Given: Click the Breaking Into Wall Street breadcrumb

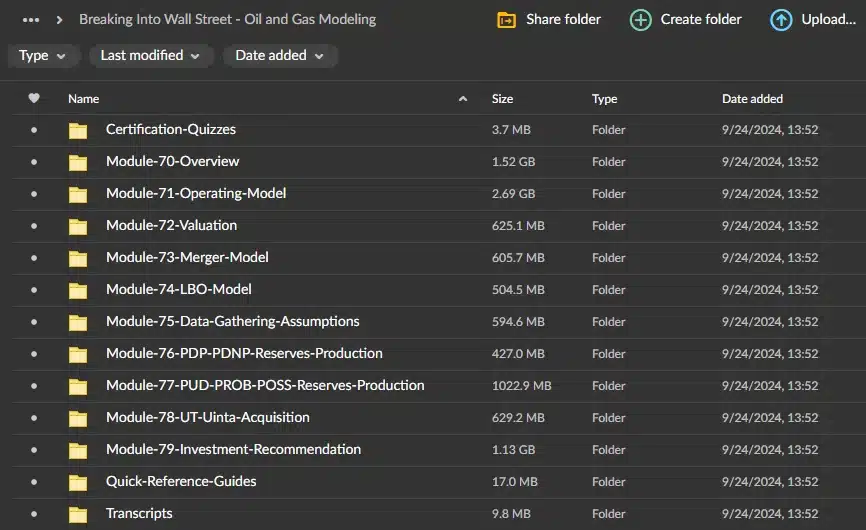Looking at the screenshot, I should pos(228,19).
